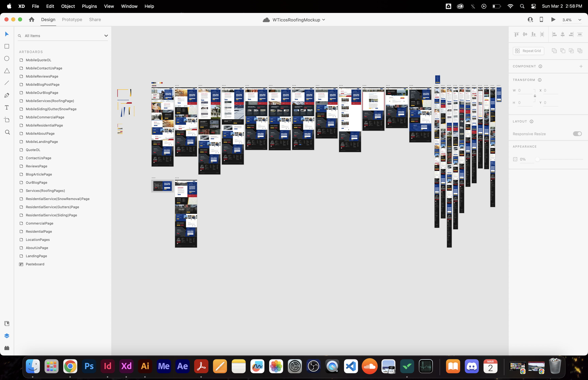Open the Plugins menu in menu bar
588x380 pixels.
click(89, 6)
